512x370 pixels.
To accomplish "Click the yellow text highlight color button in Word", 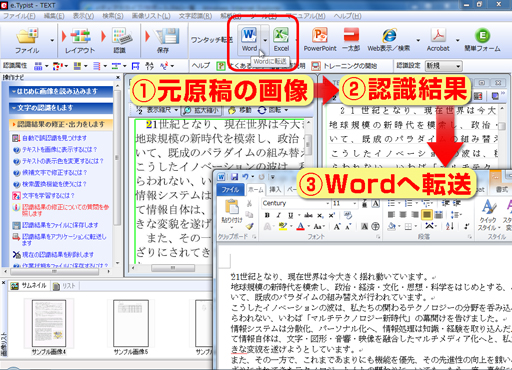I will coord(283,227).
